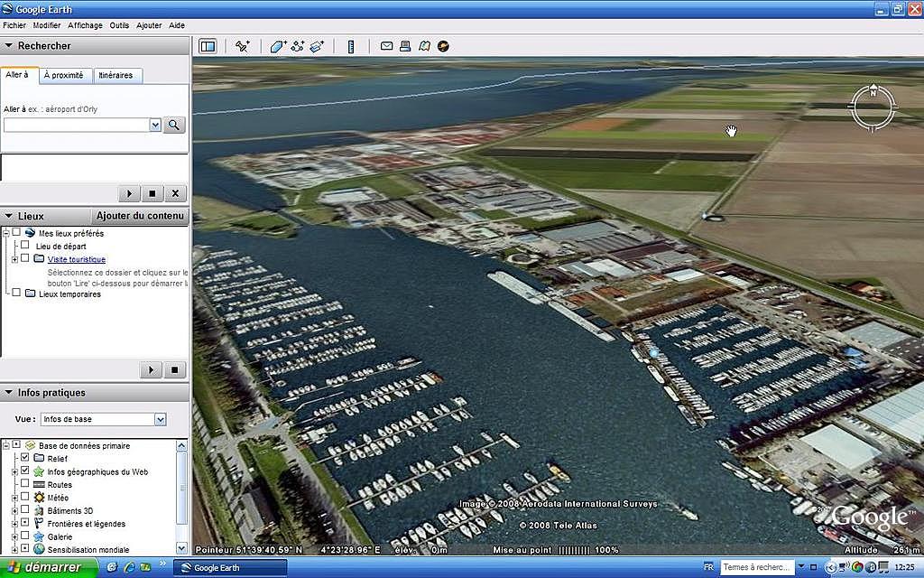Screen dimensions: 924x578
Task: Expand the Galerie layer group
Action: tap(14, 536)
